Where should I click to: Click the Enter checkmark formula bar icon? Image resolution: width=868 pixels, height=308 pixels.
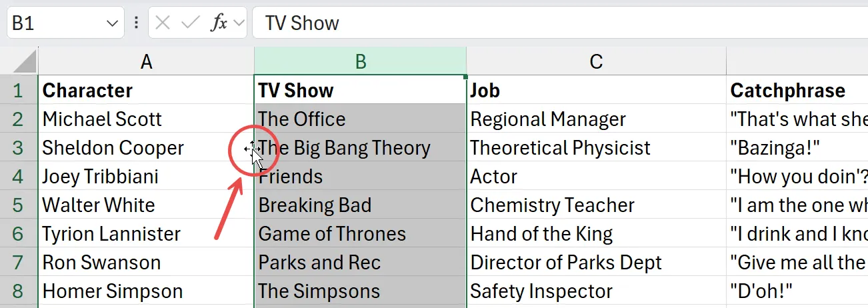[x=190, y=23]
